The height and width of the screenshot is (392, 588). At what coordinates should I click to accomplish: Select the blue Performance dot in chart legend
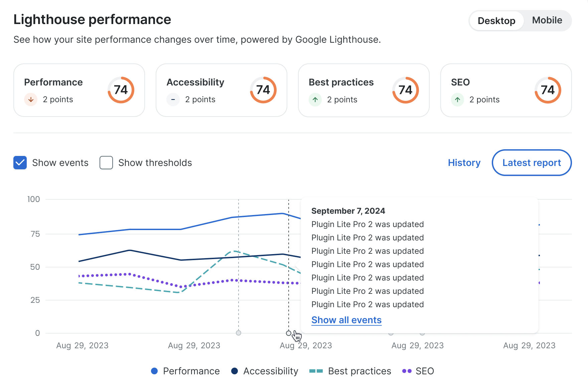[x=154, y=371]
